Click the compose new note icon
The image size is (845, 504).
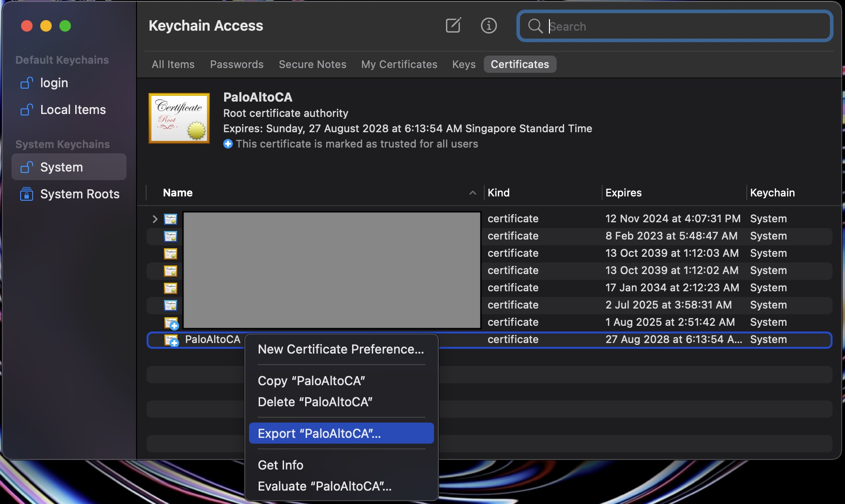453,25
